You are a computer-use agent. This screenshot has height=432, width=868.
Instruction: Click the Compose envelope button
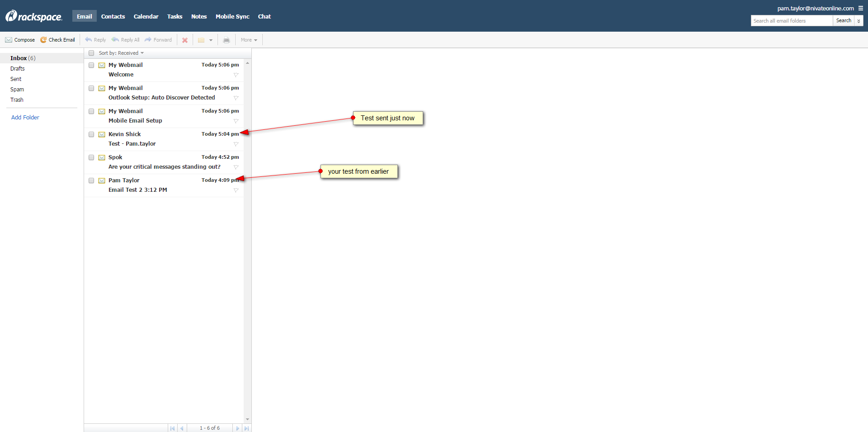[x=20, y=40]
